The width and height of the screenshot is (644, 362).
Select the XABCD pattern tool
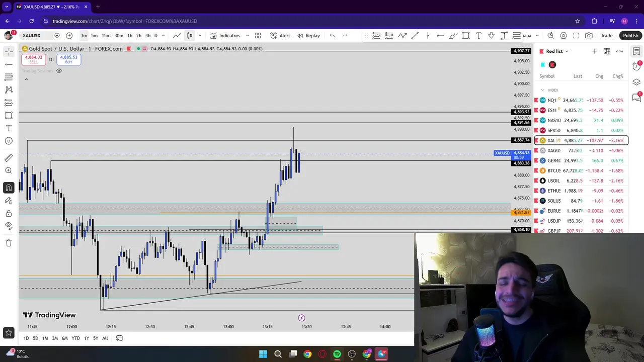click(x=9, y=89)
